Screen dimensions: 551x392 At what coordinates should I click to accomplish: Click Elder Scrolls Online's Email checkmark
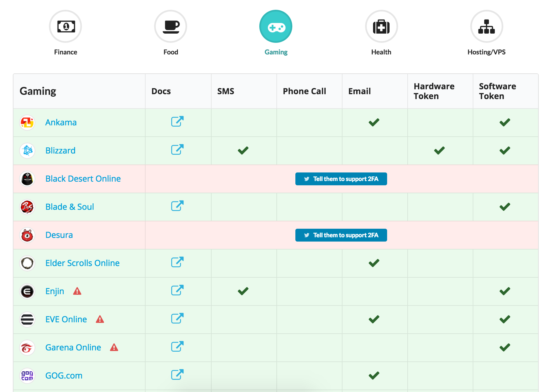click(x=374, y=263)
